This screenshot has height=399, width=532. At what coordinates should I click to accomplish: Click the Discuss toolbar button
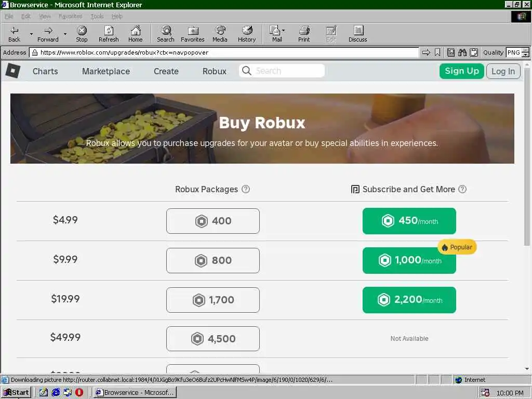coord(357,34)
